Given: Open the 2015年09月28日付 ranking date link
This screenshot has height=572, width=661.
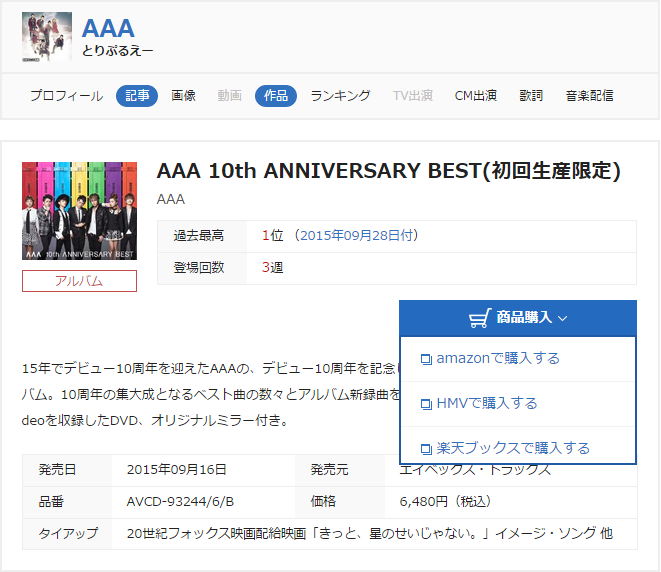Looking at the screenshot, I should coord(356,235).
